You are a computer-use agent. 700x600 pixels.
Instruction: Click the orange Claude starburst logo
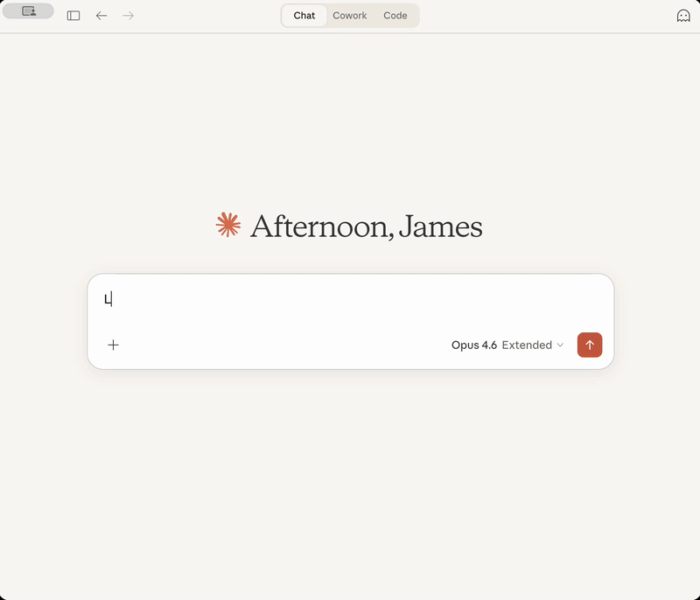(x=228, y=225)
